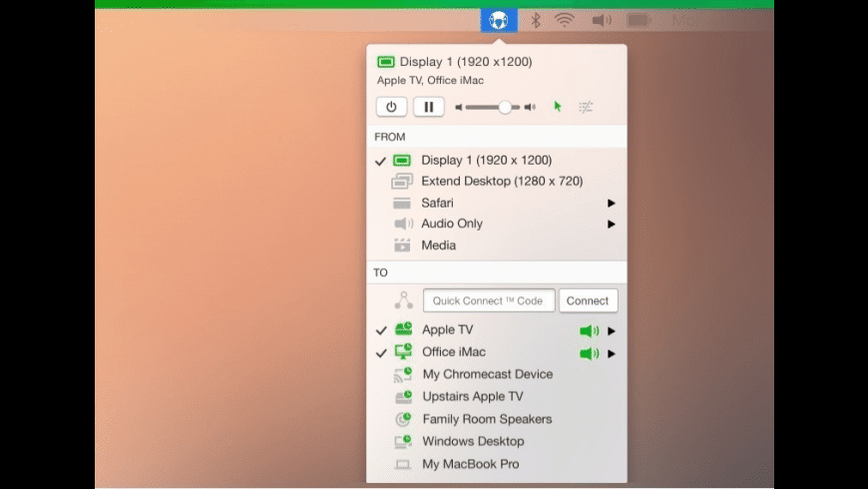868x489 pixels.
Task: Expand the Audio Only submenu arrow
Action: tap(612, 225)
